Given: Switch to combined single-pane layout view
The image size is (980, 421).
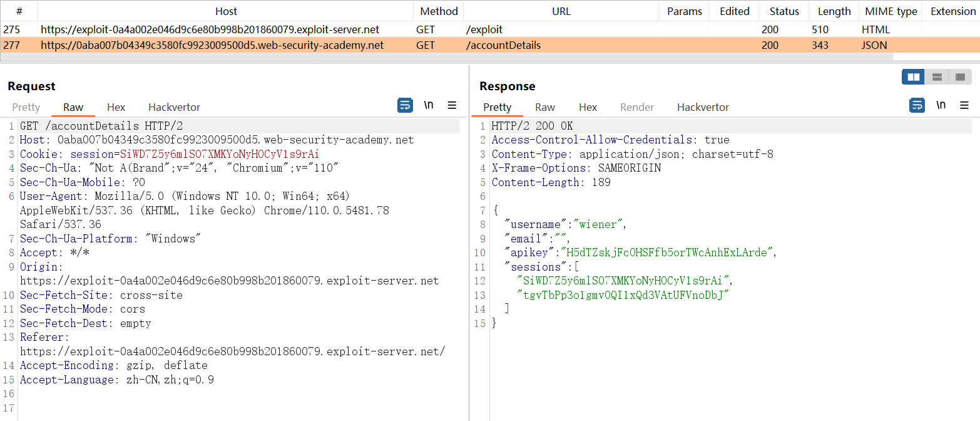Looking at the screenshot, I should (x=960, y=77).
